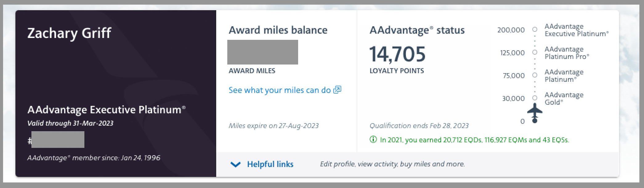Click the hidden award miles balance box
The image size is (644, 188).
click(262, 52)
